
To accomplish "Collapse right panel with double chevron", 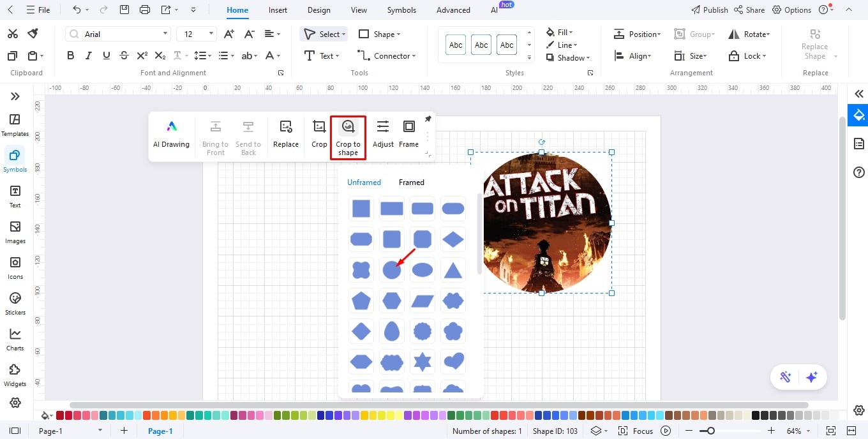I will pyautogui.click(x=858, y=94).
